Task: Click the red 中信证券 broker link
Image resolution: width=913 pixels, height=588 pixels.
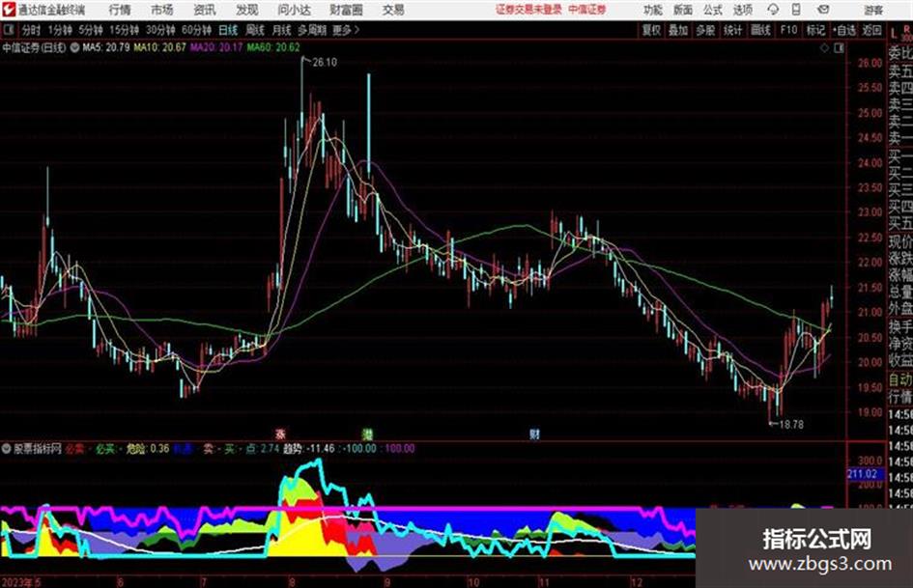Action: pyautogui.click(x=587, y=10)
